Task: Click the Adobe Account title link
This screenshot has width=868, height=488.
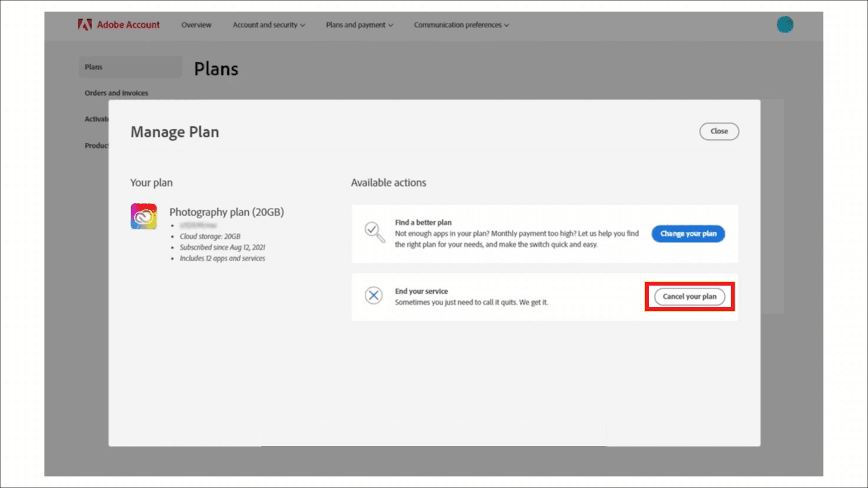Action: pos(128,25)
